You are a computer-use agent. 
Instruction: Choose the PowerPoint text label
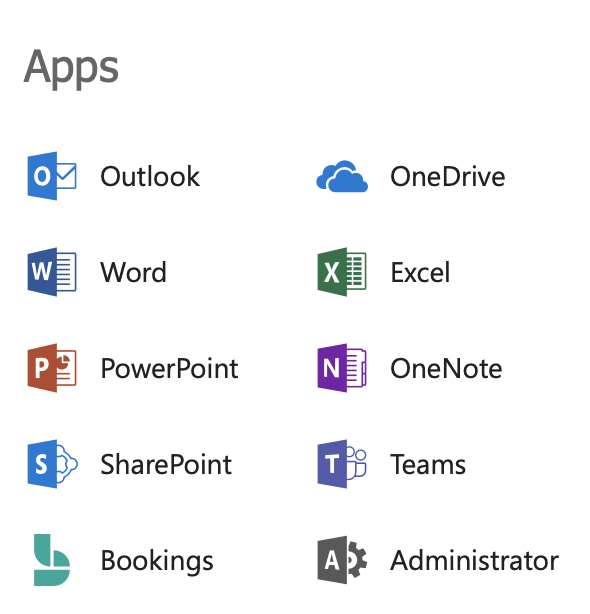click(169, 368)
